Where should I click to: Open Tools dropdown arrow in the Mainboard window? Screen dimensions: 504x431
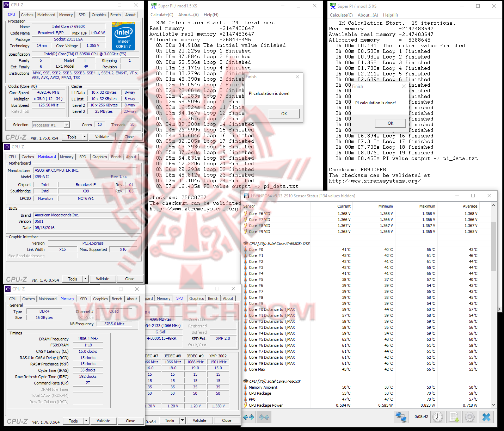click(85, 279)
